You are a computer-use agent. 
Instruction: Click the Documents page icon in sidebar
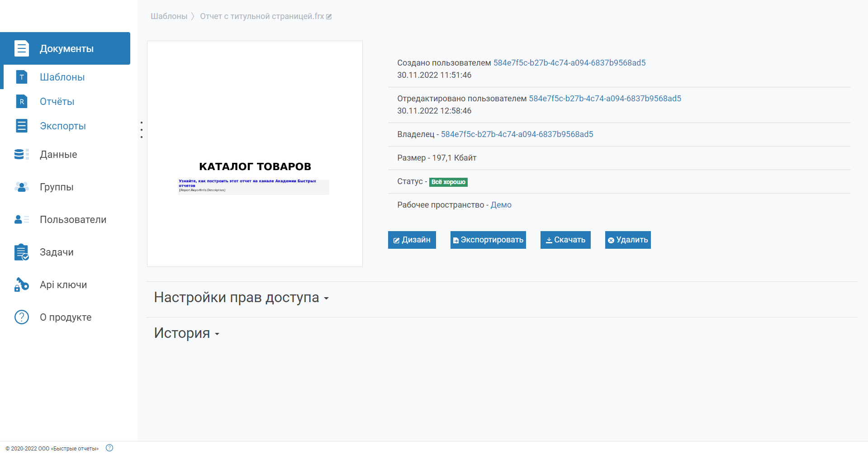pyautogui.click(x=21, y=48)
